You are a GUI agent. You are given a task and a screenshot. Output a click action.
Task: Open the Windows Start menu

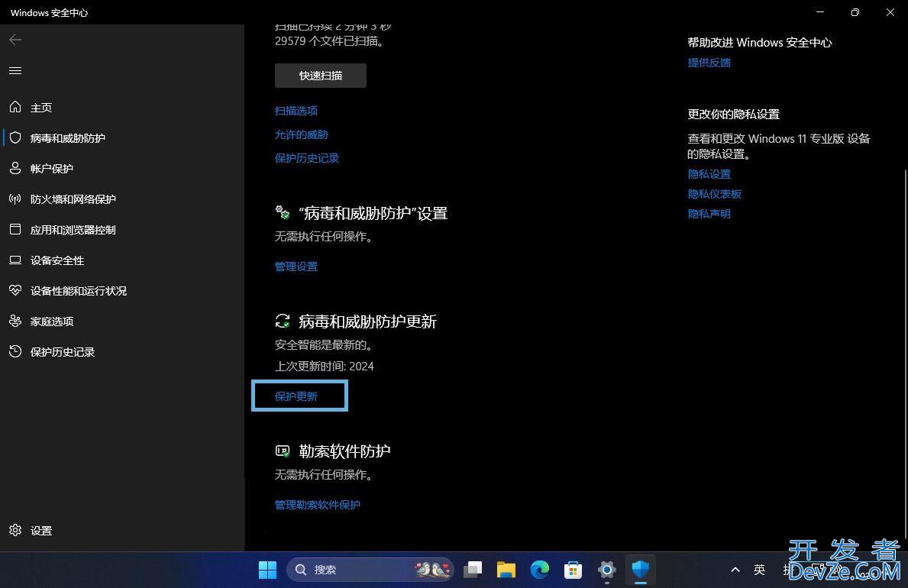(x=267, y=570)
